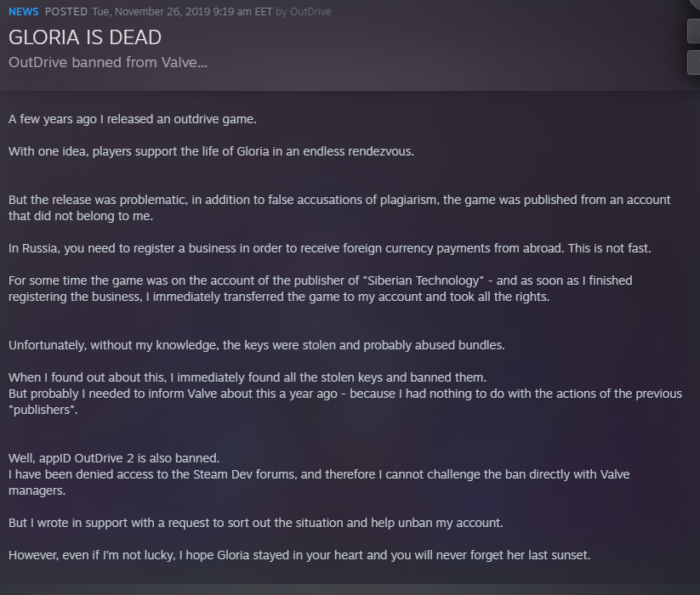The height and width of the screenshot is (595, 700).
Task: Click the round partially visible control in top-right corner
Action: point(695,3)
